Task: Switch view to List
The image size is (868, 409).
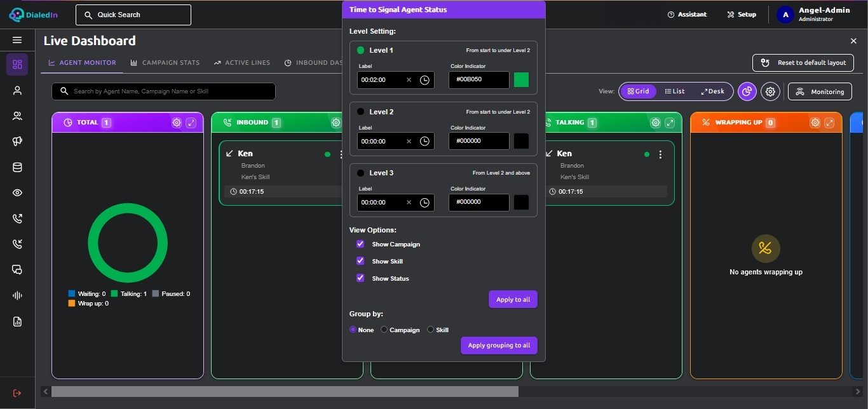Action: (675, 91)
